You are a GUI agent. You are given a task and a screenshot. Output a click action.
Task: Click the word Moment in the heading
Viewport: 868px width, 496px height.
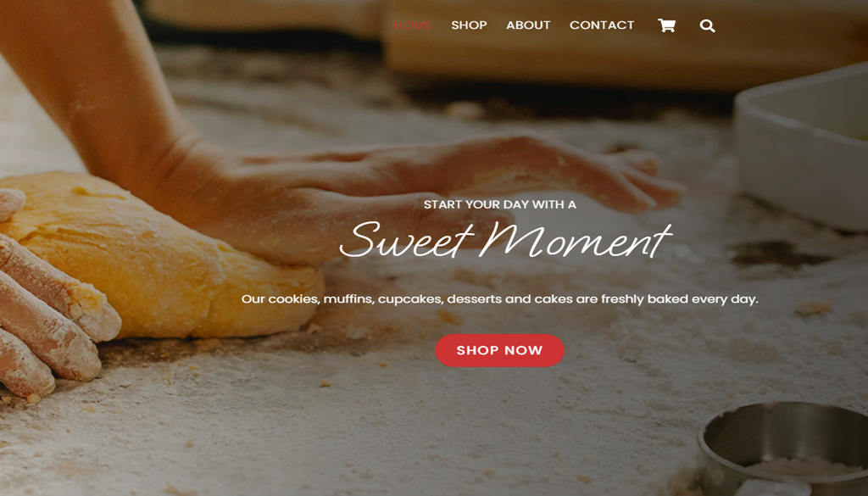click(576, 240)
